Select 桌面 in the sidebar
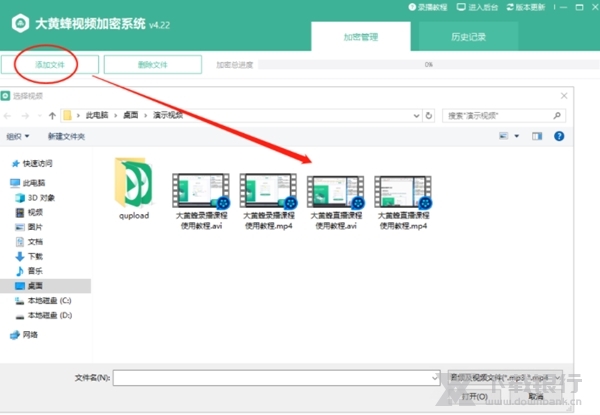This screenshot has height=415, width=600. click(45, 286)
